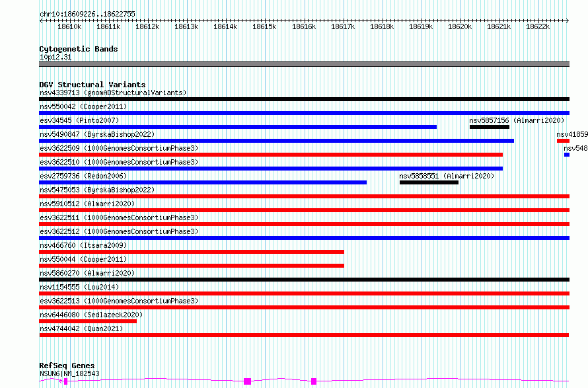This screenshot has height=388, width=588.
Task: Click the tiny blue nsv548 feature bar
Action: 567,155
